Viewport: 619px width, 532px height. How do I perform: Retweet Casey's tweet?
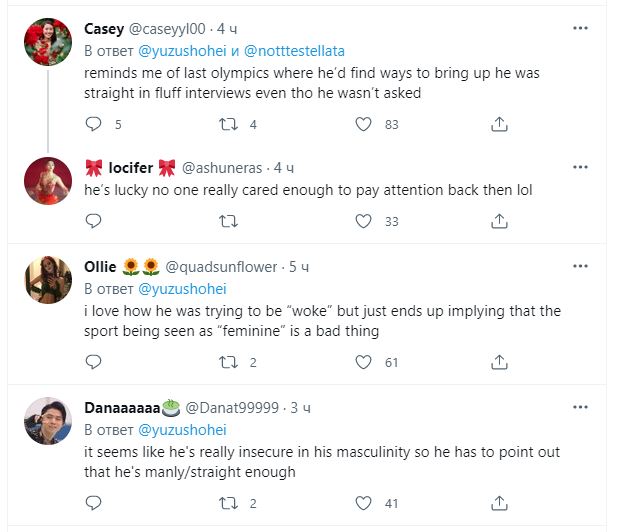(x=228, y=125)
